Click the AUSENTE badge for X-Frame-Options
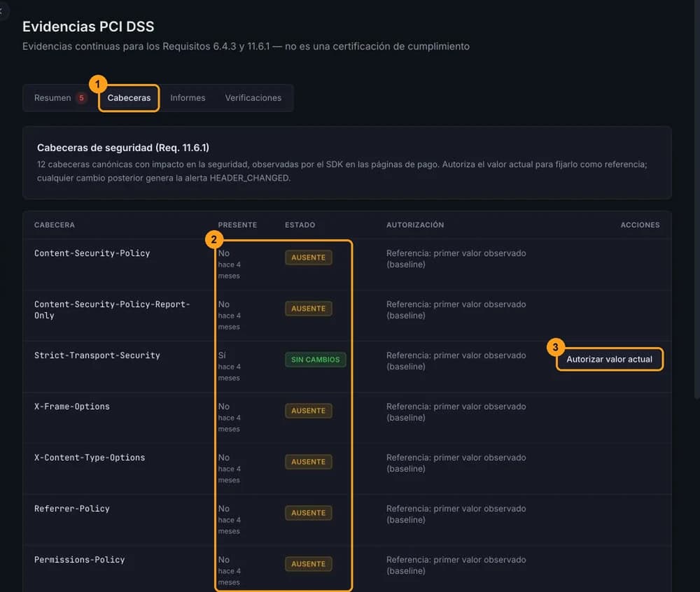The height and width of the screenshot is (592, 700). (309, 411)
